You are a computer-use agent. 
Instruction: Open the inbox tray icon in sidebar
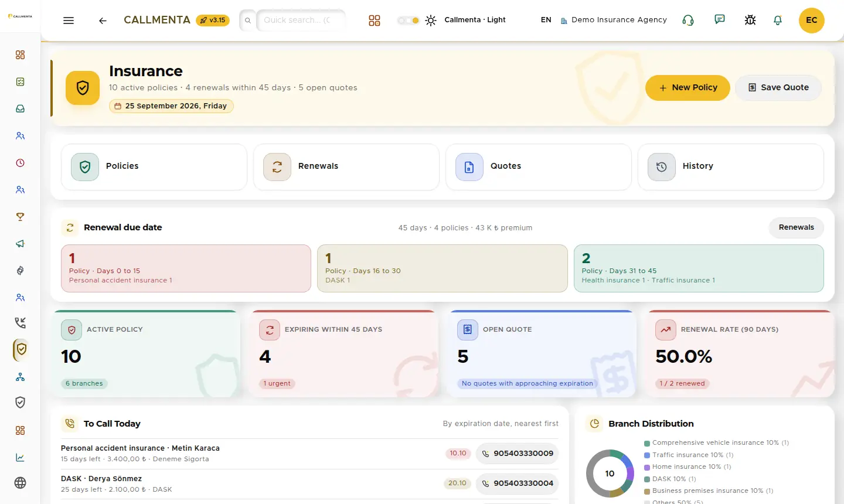21,109
